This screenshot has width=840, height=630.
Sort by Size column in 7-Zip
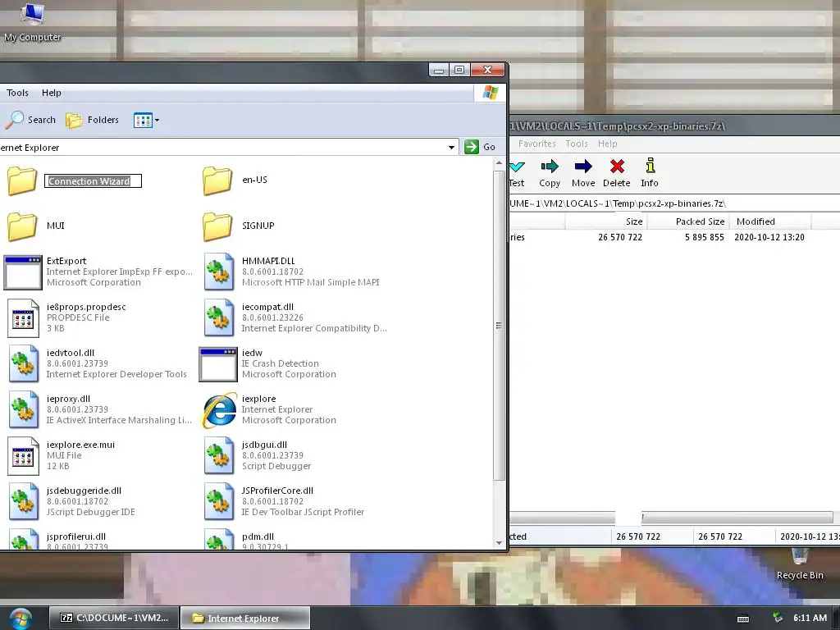605,221
